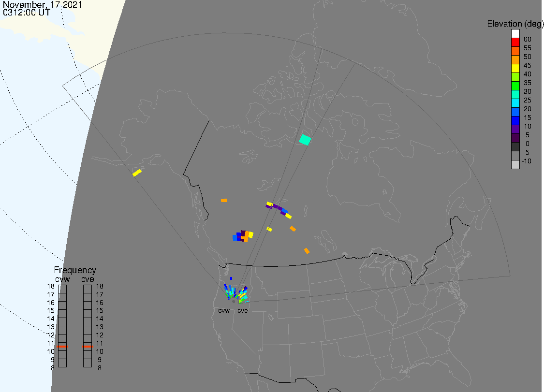Click the "cvw" heading above the frequency bar
544x392 pixels.
pos(62,279)
